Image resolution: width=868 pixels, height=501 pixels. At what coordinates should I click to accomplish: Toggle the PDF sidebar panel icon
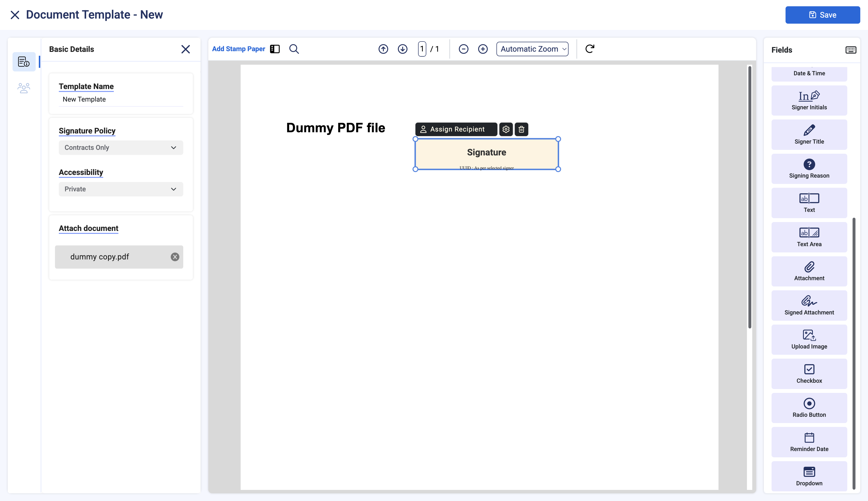click(275, 49)
